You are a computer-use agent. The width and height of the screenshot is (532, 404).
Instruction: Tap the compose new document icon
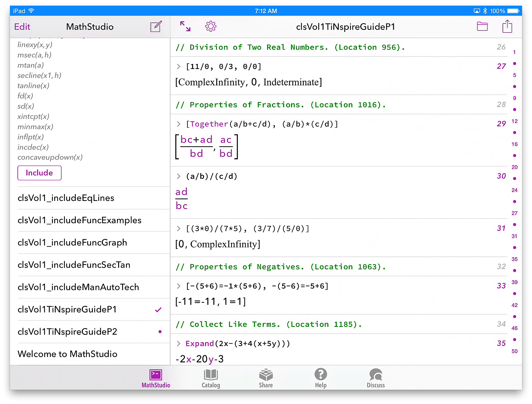click(x=156, y=27)
